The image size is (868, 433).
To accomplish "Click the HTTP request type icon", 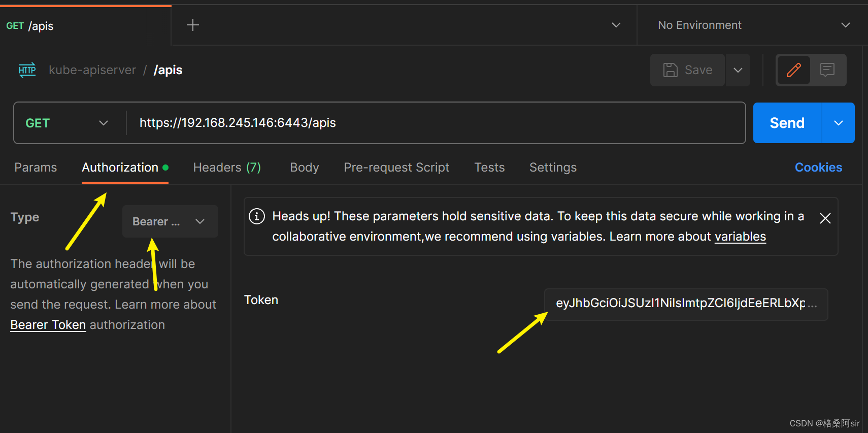I will (x=27, y=70).
